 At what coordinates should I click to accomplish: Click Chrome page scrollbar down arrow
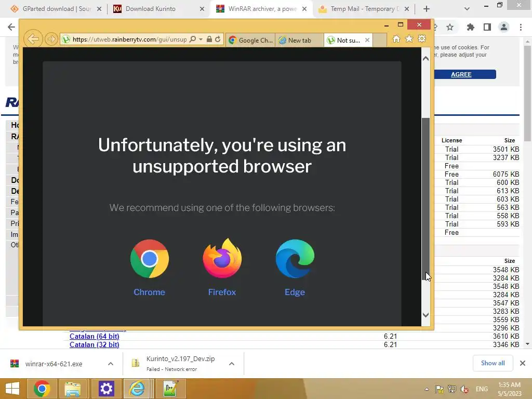tap(527, 344)
